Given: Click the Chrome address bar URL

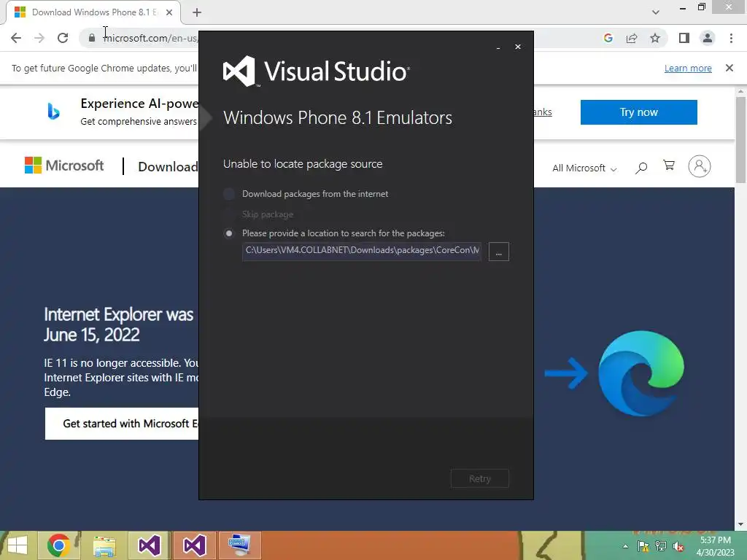Looking at the screenshot, I should tap(150, 38).
